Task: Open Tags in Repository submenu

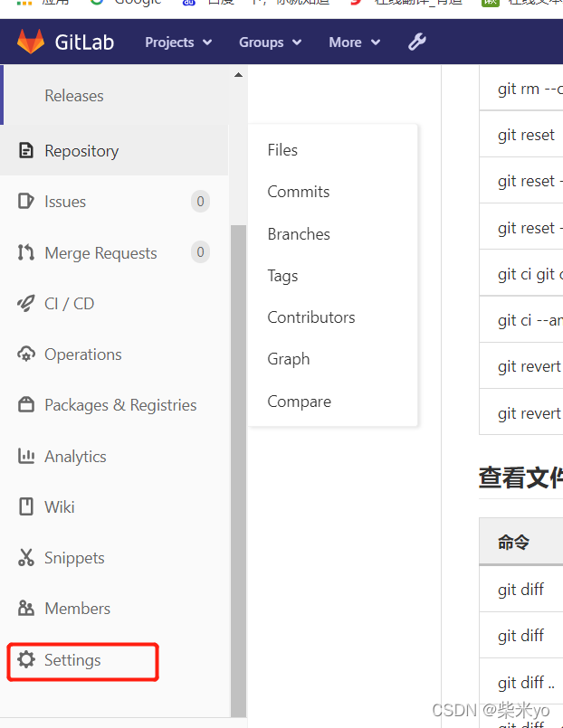Action: pos(282,276)
